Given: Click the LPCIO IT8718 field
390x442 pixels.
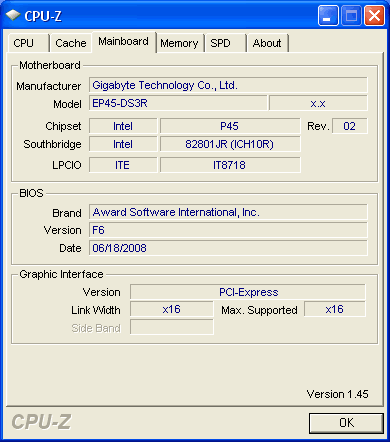Looking at the screenshot, I should click(x=230, y=165).
